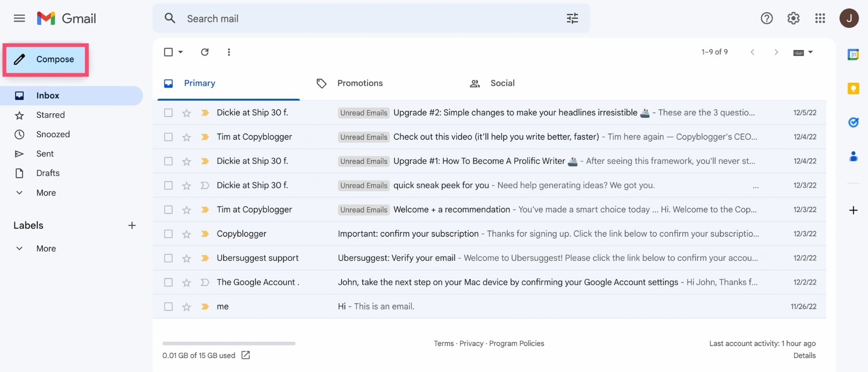Open the Support help icon
This screenshot has height=372, width=868.
click(767, 18)
